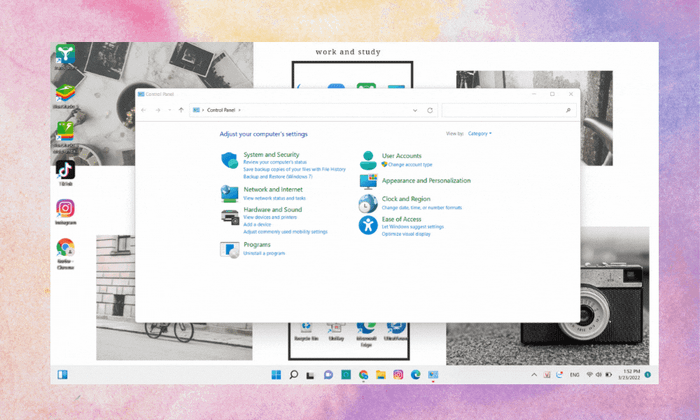Click Change account type link
The height and width of the screenshot is (420, 700).
(410, 164)
